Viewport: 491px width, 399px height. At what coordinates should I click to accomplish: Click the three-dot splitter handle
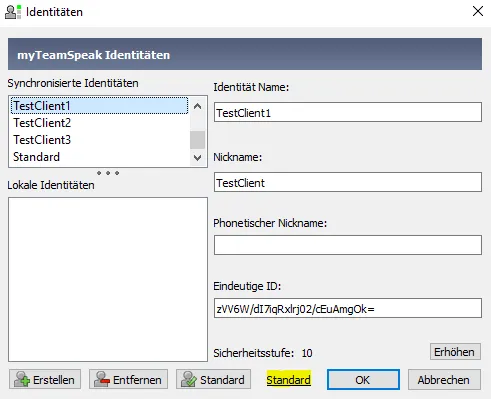click(x=108, y=173)
